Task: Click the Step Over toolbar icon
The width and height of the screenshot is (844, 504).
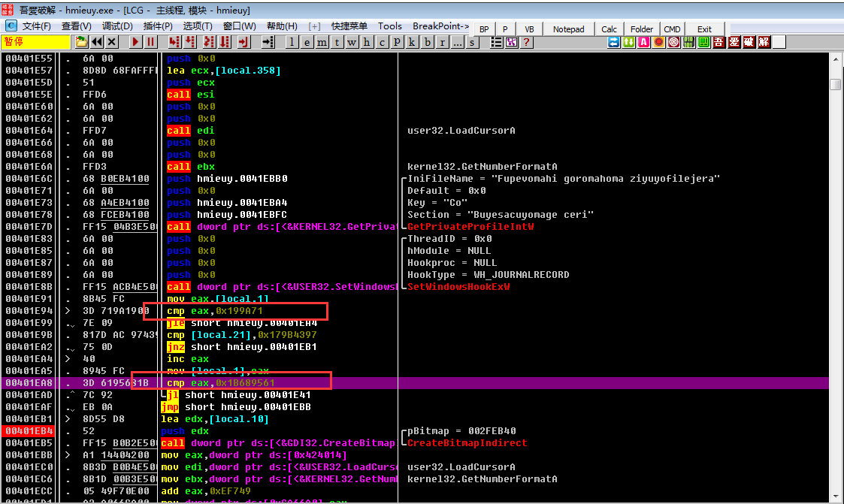Action: (x=190, y=42)
